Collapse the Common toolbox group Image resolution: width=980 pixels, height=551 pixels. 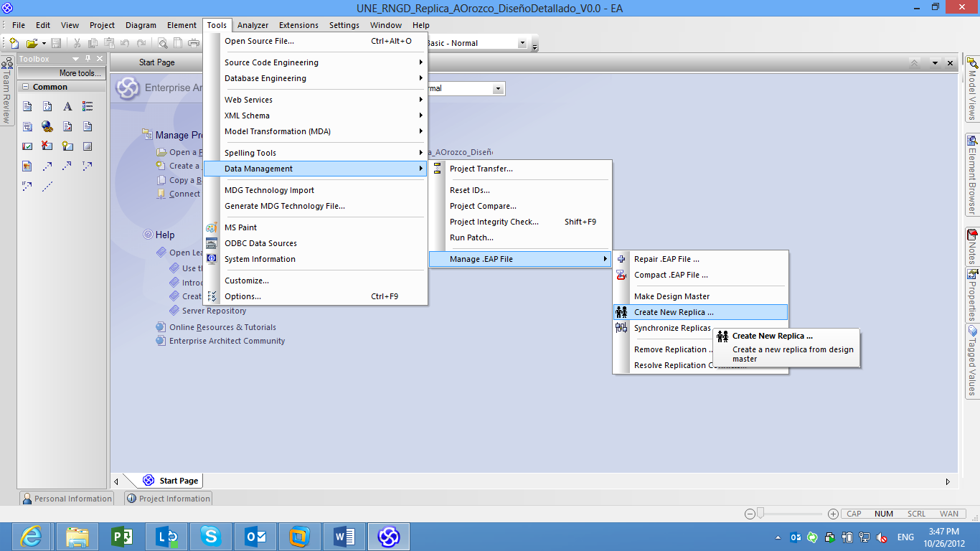[25, 87]
